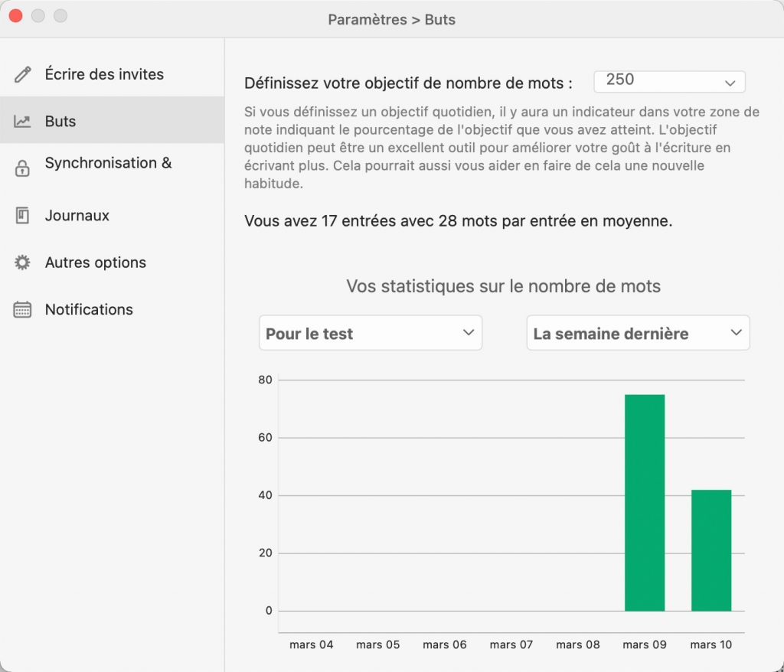Open the Pour le test journal dropdown
This screenshot has width=784, height=672.
pyautogui.click(x=371, y=332)
